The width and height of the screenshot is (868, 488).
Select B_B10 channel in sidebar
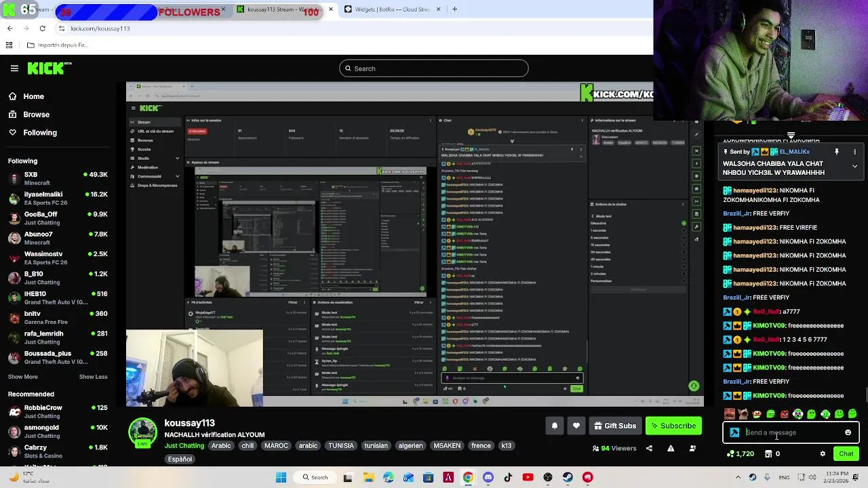click(x=58, y=278)
